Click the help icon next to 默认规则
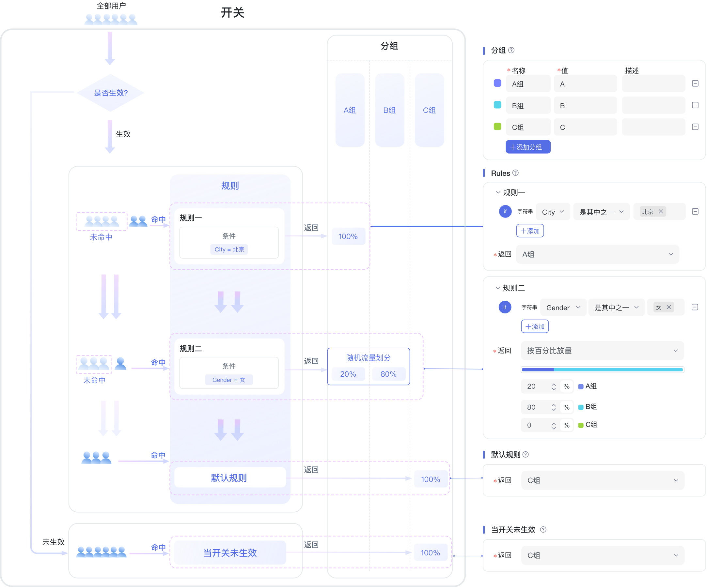 tap(526, 455)
